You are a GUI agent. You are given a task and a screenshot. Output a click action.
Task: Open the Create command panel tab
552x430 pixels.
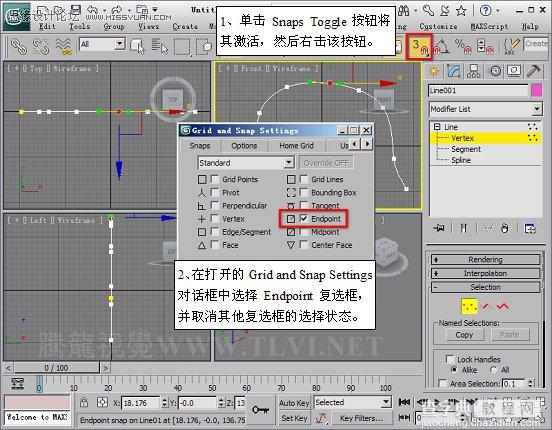434,71
